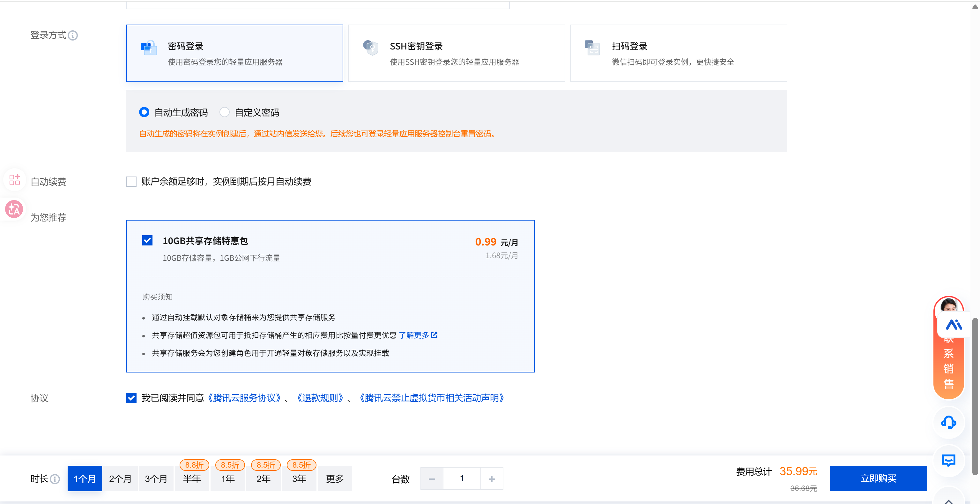Click the pink translate floating icon

click(14, 209)
